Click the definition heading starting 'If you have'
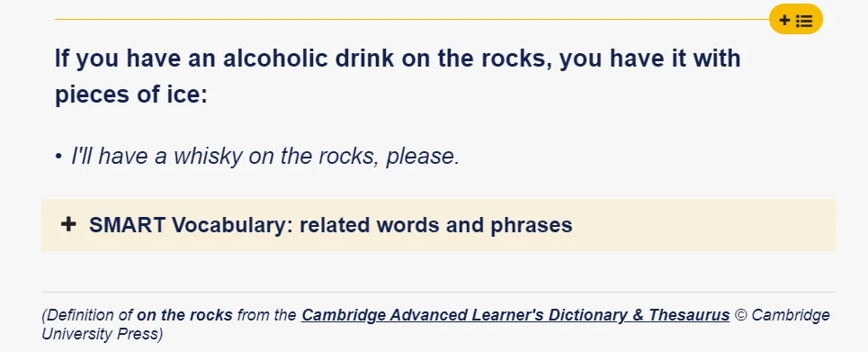 tap(398, 77)
